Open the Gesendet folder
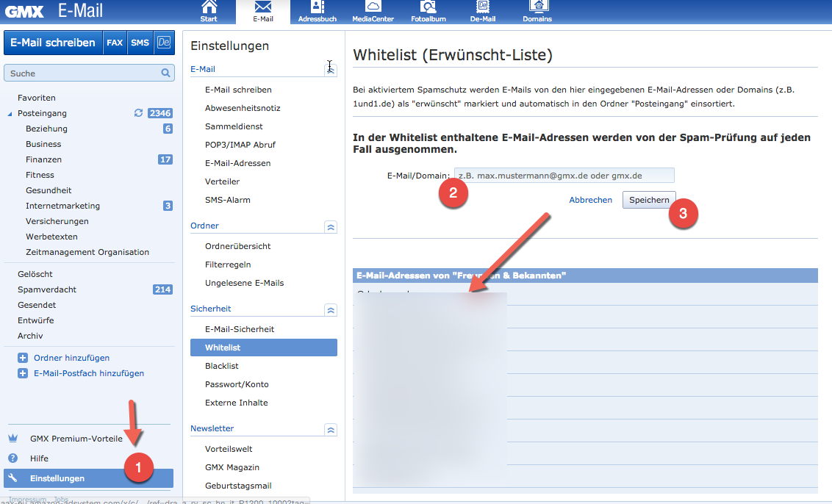The width and height of the screenshot is (832, 504). [x=37, y=304]
